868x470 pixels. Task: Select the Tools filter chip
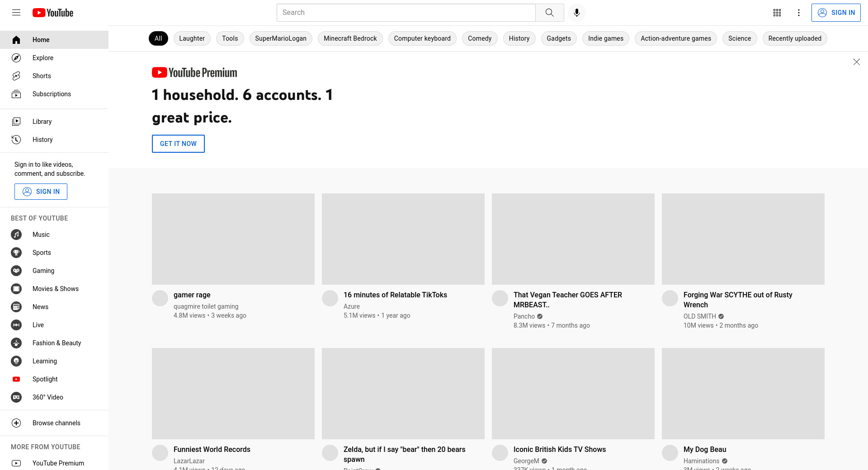tap(230, 38)
